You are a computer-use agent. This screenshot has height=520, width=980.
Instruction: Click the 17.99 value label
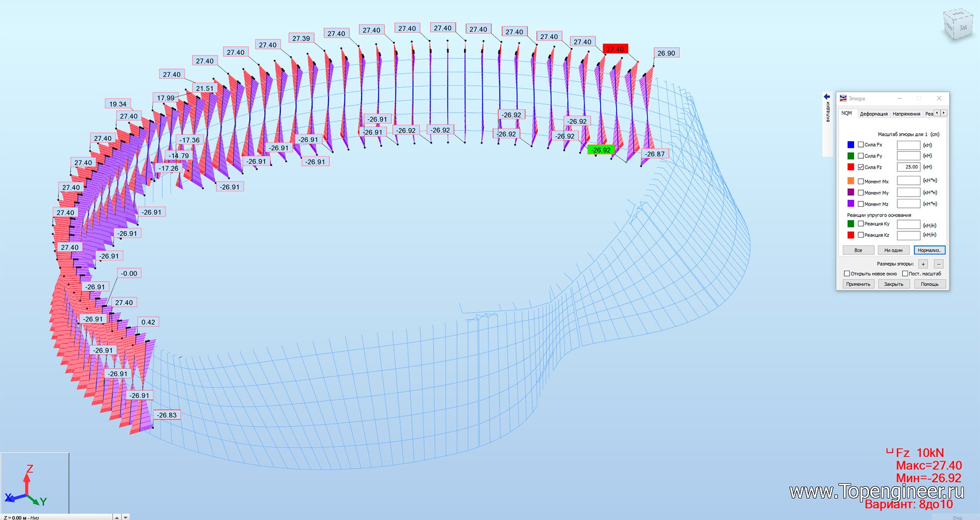coord(166,98)
